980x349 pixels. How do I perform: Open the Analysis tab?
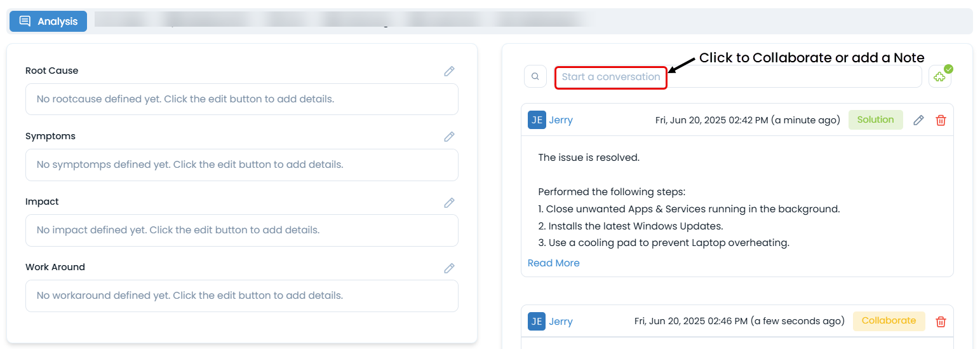[x=48, y=21]
